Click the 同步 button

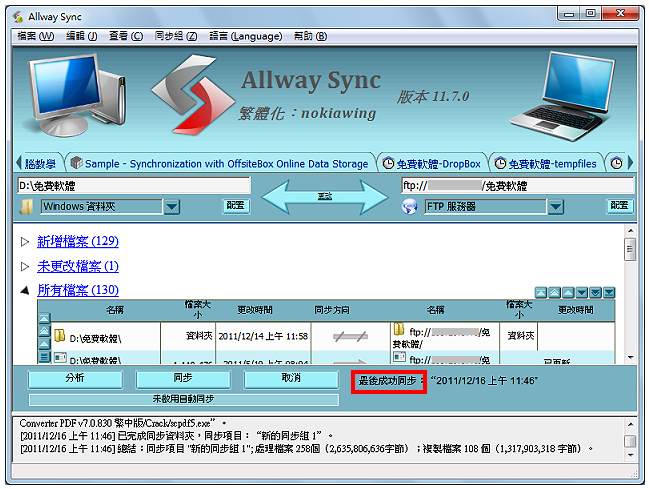point(183,379)
